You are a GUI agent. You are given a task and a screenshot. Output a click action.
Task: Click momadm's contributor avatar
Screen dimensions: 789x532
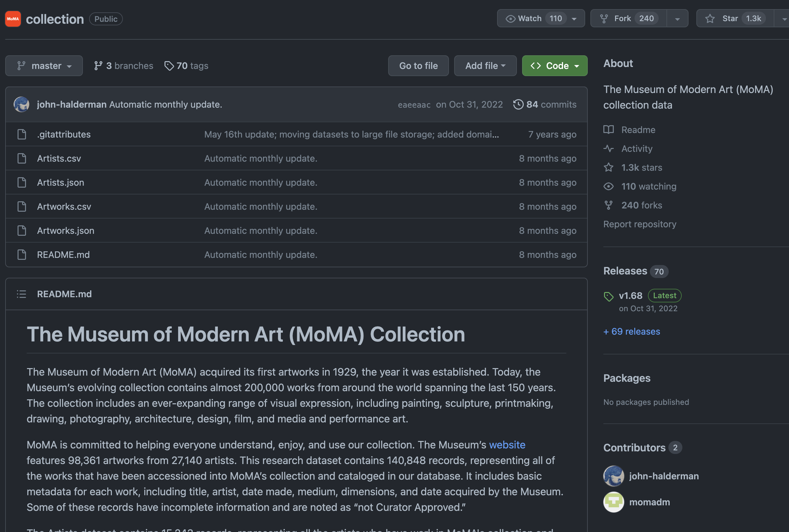coord(614,502)
